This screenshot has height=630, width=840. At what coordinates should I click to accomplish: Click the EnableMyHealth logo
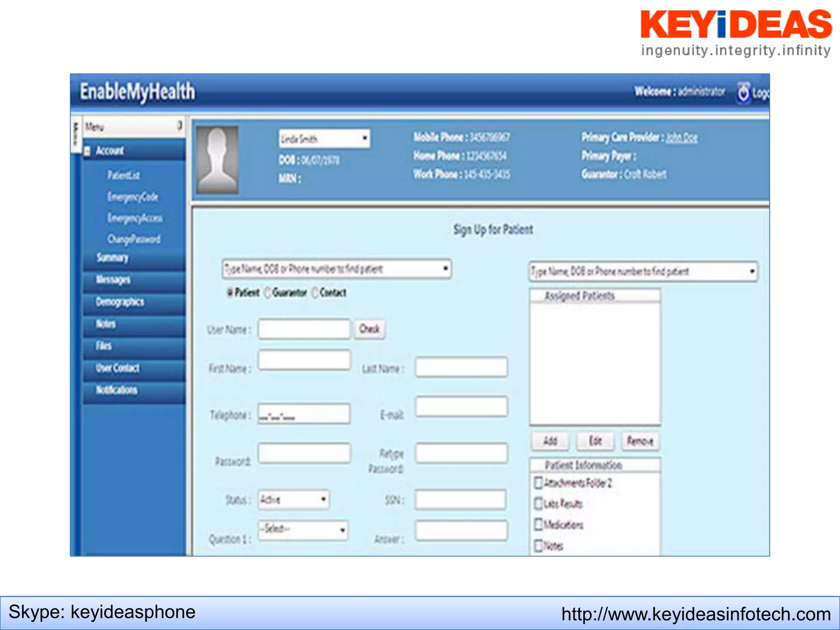(x=137, y=92)
